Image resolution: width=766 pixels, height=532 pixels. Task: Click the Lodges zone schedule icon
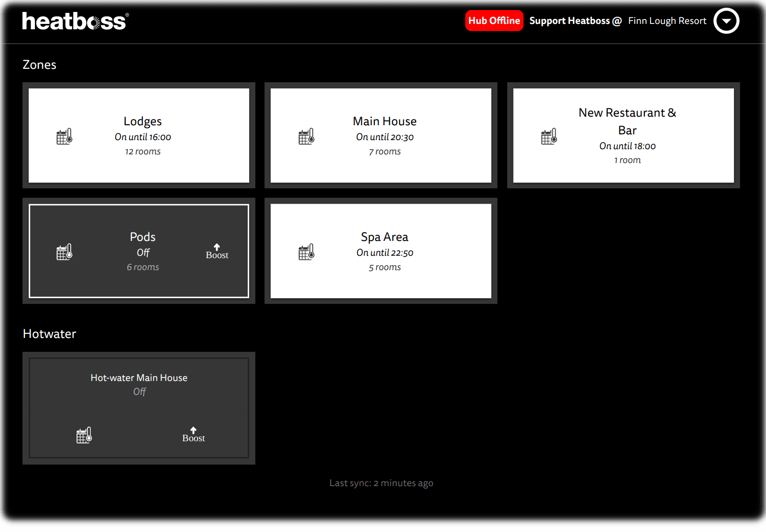click(64, 136)
